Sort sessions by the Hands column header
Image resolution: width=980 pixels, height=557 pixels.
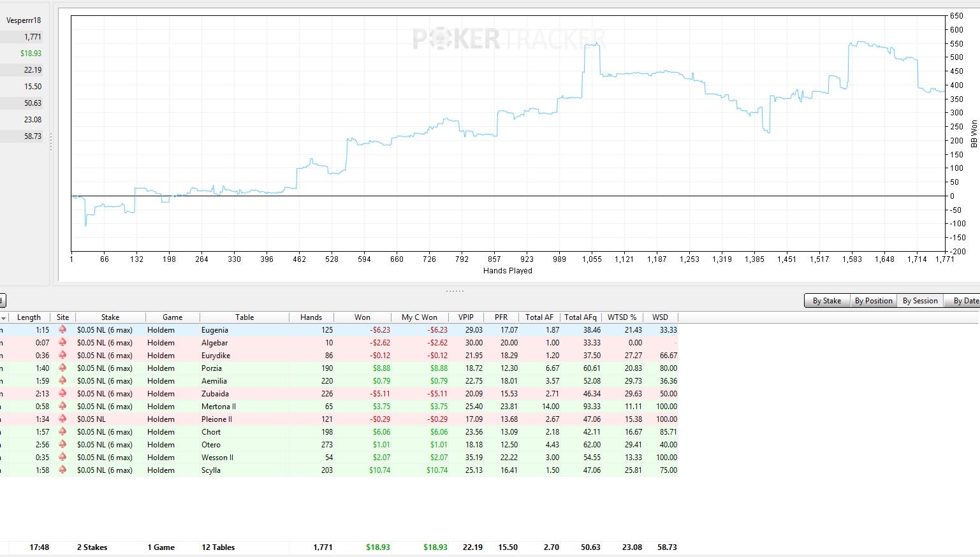311,317
